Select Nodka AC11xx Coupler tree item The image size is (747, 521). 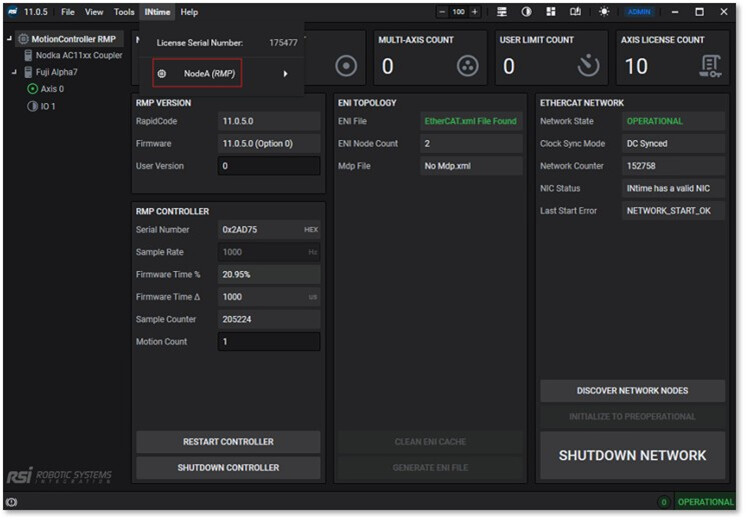(79, 55)
